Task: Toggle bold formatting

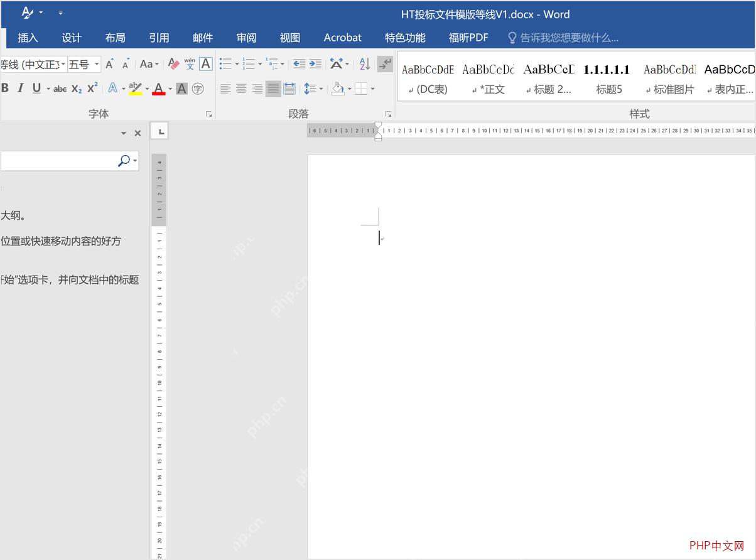Action: [x=5, y=89]
